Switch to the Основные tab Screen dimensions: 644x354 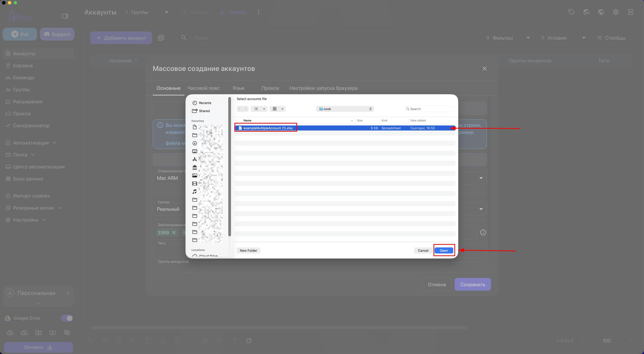(x=169, y=88)
